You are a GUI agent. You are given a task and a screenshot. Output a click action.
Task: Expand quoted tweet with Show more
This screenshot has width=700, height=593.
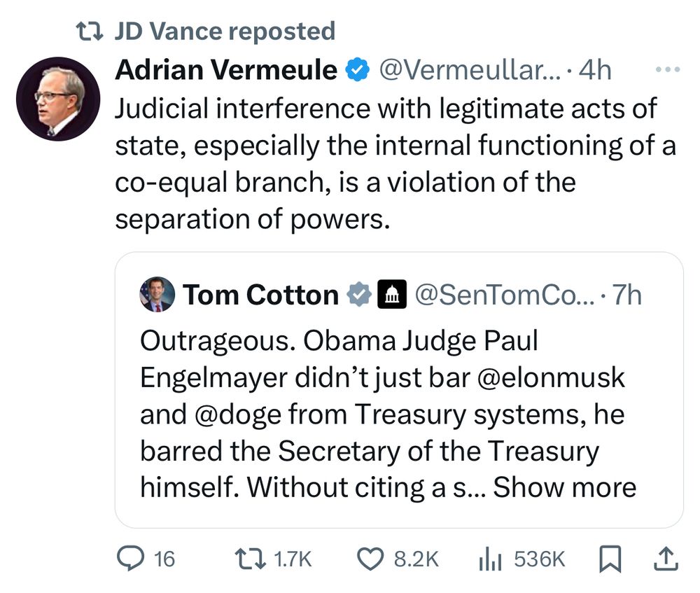coord(565,487)
